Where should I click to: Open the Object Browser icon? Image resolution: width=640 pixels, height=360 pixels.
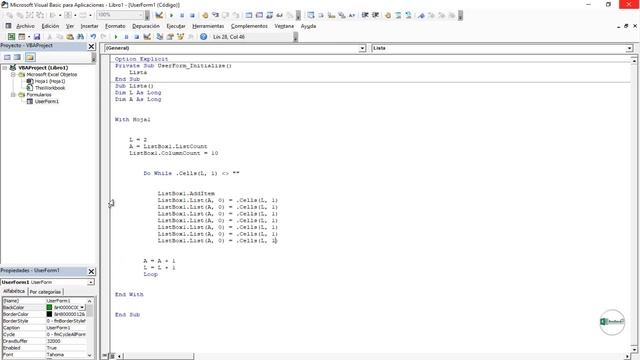(x=180, y=37)
